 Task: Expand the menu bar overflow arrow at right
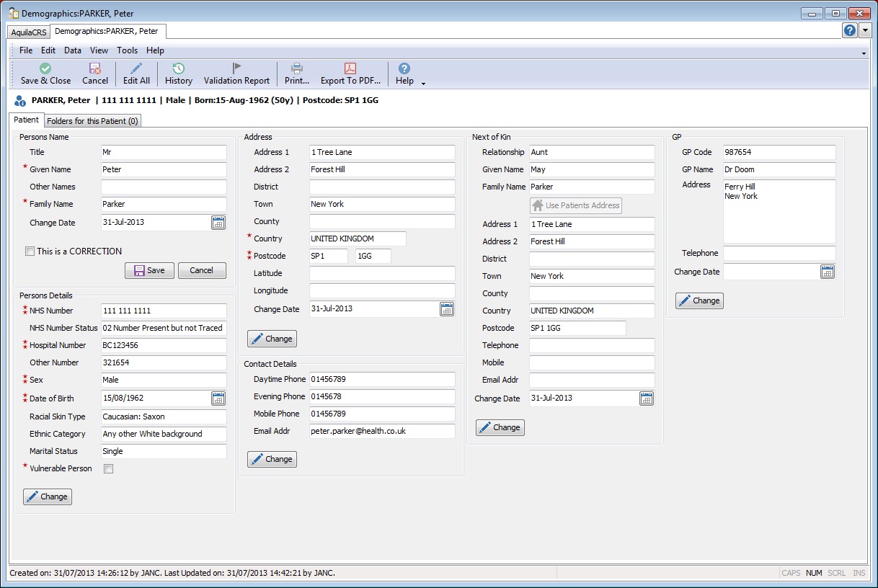coord(864,53)
